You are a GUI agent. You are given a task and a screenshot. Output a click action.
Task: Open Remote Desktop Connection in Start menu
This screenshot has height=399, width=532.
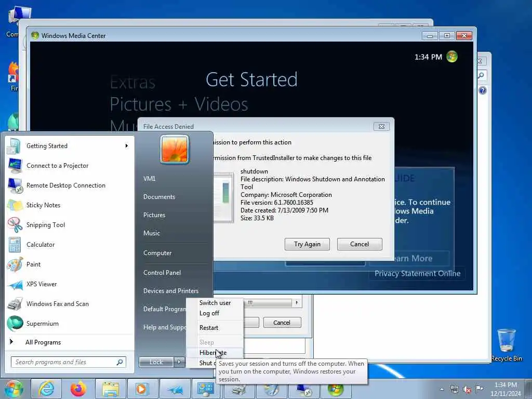pos(70,185)
